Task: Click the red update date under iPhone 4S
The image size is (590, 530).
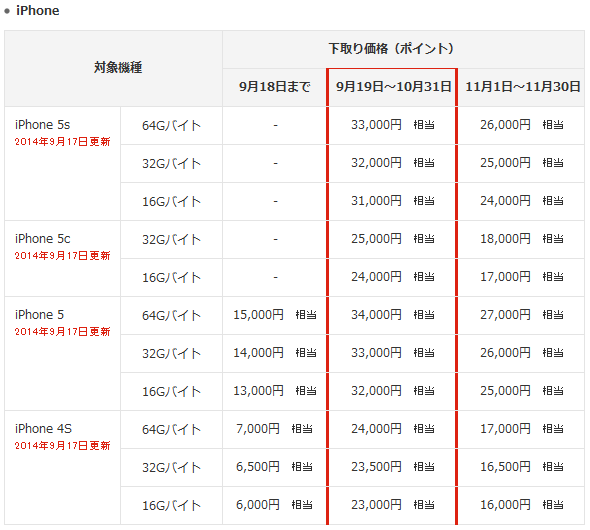Action: tap(62, 445)
